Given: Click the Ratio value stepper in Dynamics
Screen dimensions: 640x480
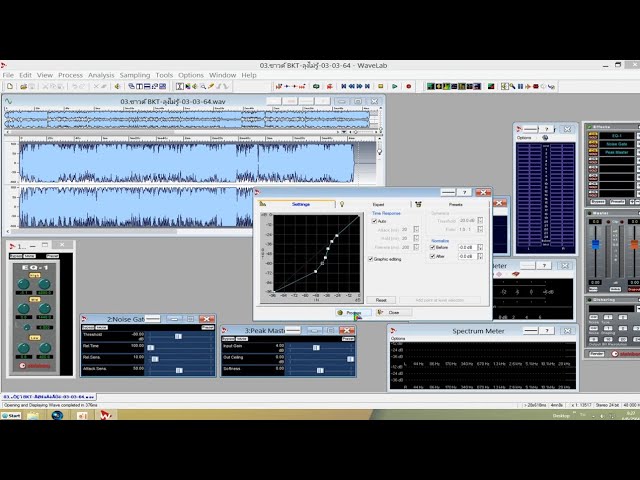Looking at the screenshot, I should pyautogui.click(x=480, y=229).
